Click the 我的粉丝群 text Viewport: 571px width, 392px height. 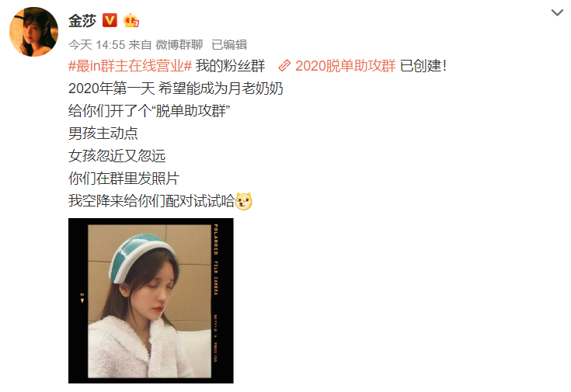click(x=230, y=66)
